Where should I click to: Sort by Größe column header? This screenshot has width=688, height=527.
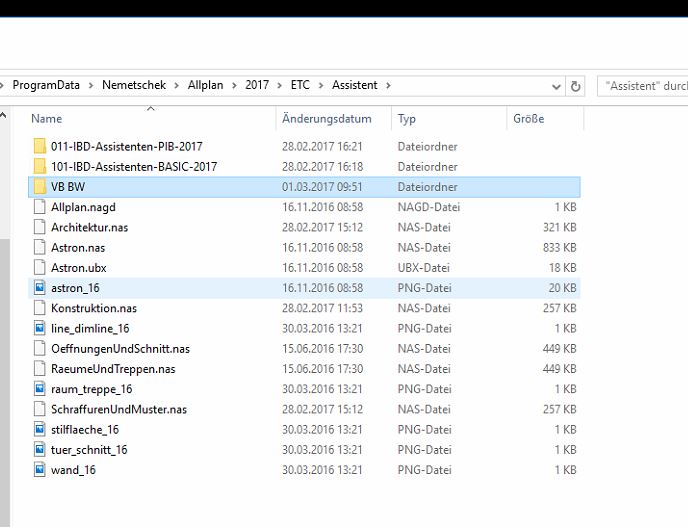(528, 119)
